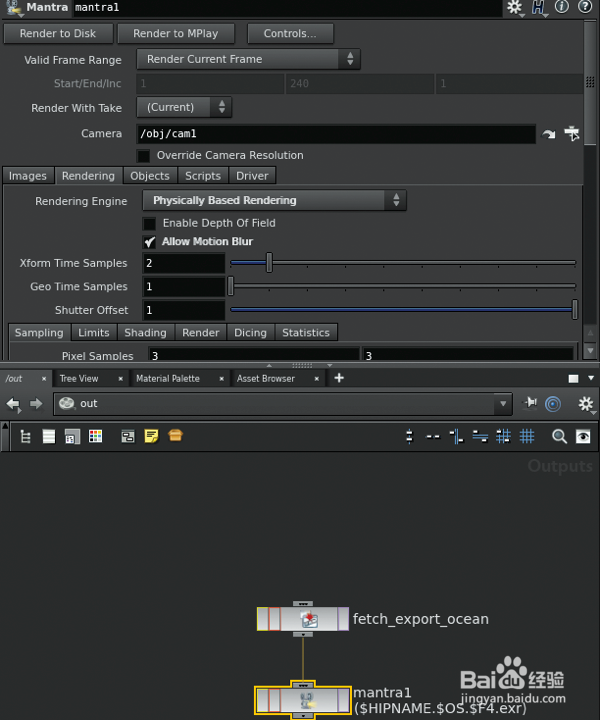Click the Shutter Offset slider handle
This screenshot has height=720, width=600.
pos(574,309)
